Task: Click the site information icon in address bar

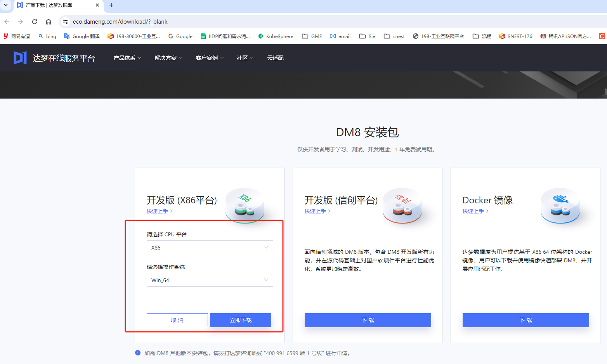Action: (65, 22)
